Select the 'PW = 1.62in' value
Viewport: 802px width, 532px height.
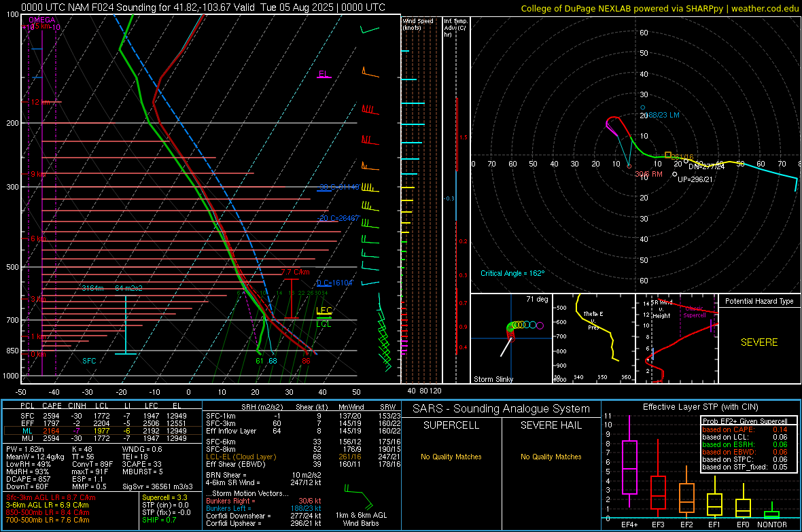[25, 449]
